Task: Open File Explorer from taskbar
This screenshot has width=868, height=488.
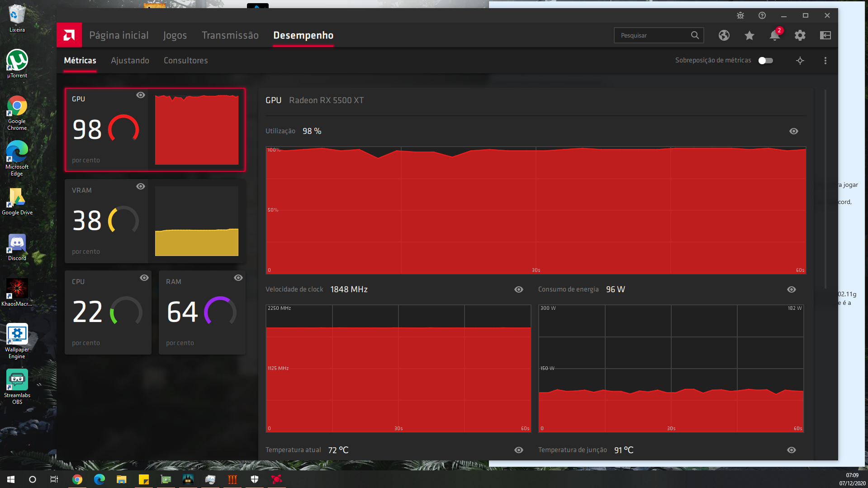Action: click(121, 479)
